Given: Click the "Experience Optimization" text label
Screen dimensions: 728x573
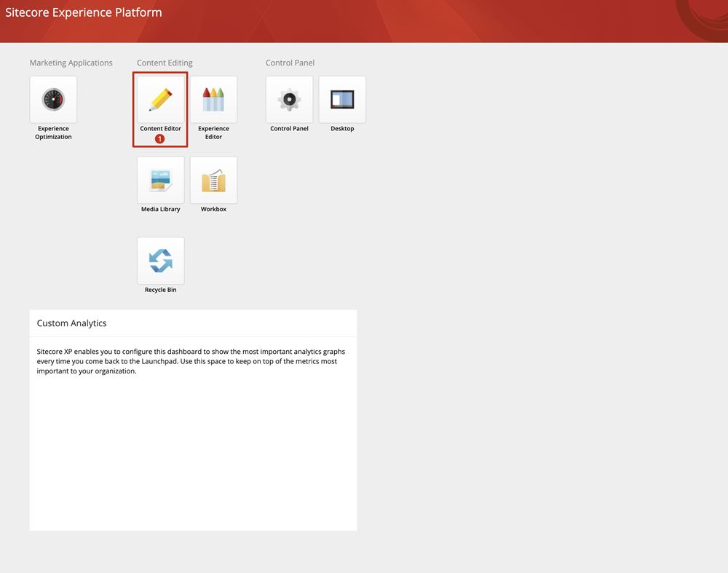Looking at the screenshot, I should pyautogui.click(x=53, y=133).
